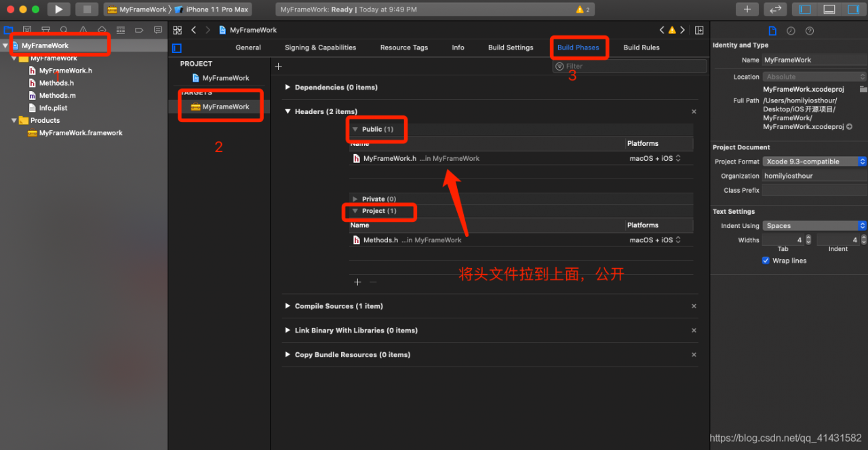This screenshot has width=868, height=450.
Task: Switch to Build Settings tab
Action: click(x=511, y=48)
